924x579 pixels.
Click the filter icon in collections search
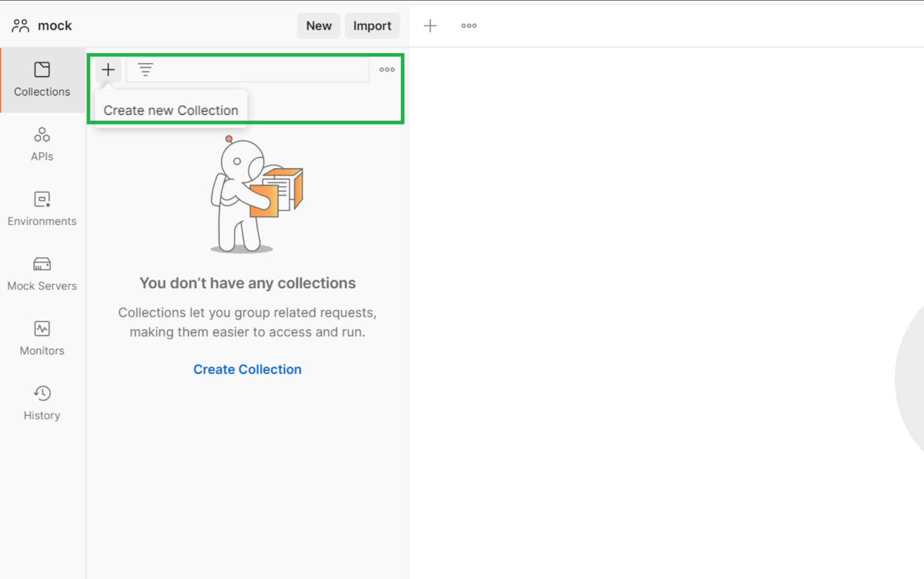[146, 70]
